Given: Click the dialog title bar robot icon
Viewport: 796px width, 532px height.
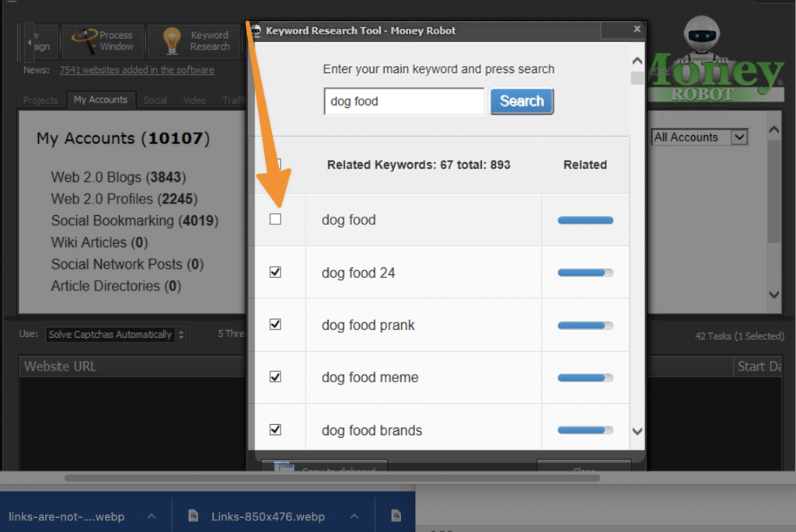Looking at the screenshot, I should point(256,30).
